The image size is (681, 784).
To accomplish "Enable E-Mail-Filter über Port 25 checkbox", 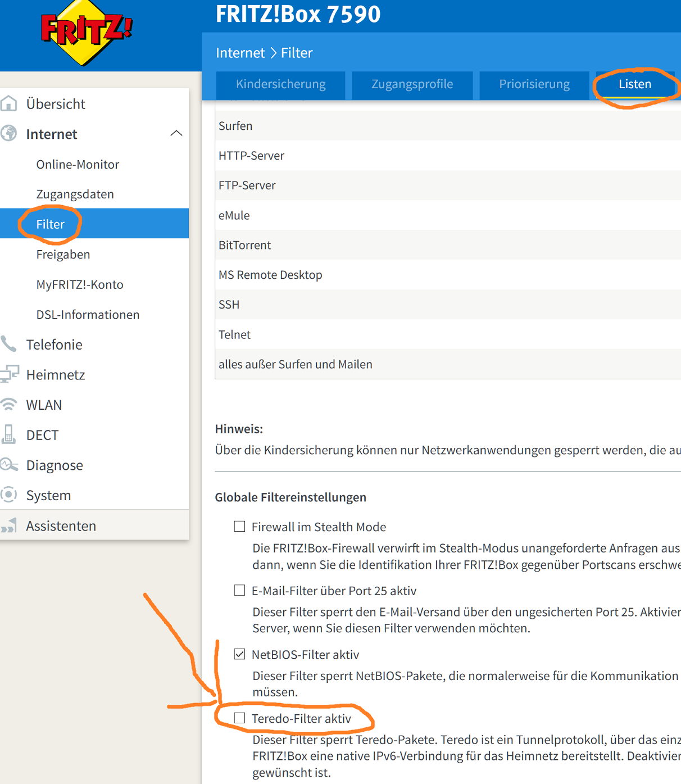I will (240, 590).
